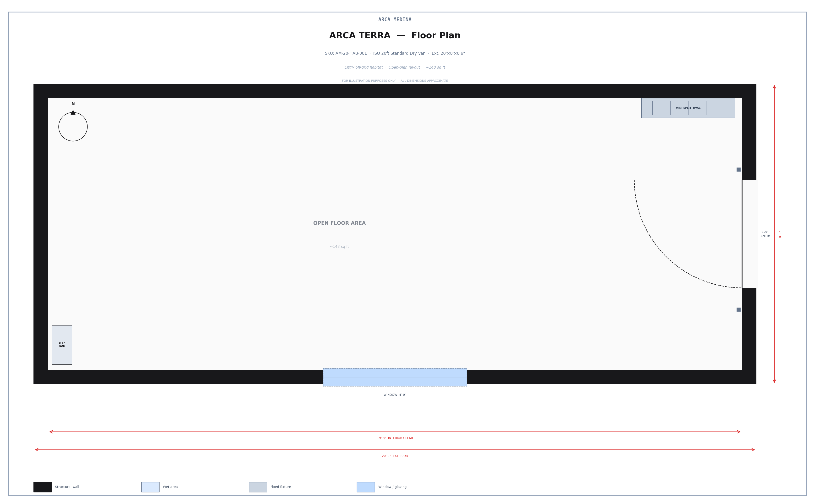Viewport: 815px width, 504px height.
Task: Click the north compass circle
Action: pos(73,127)
